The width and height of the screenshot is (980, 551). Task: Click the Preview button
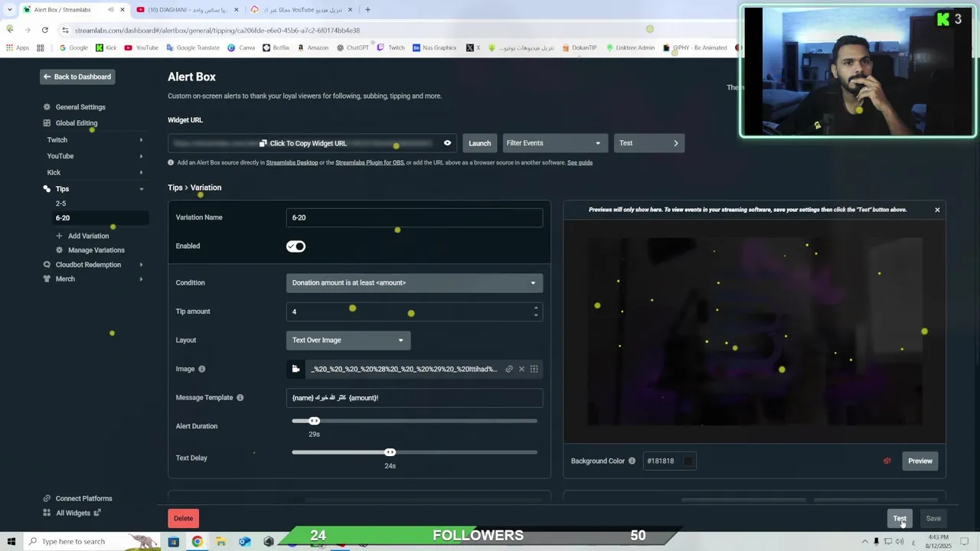point(920,461)
